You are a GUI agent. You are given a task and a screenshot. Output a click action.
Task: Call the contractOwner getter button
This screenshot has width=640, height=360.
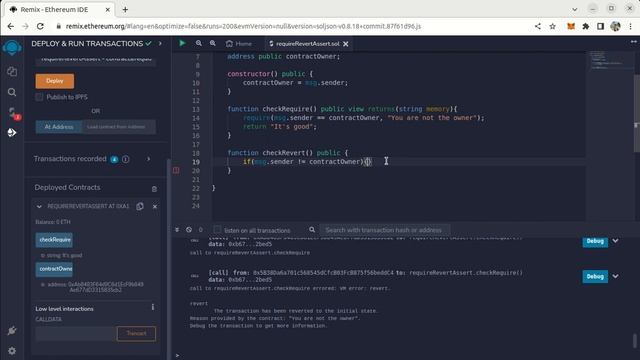[54, 269]
